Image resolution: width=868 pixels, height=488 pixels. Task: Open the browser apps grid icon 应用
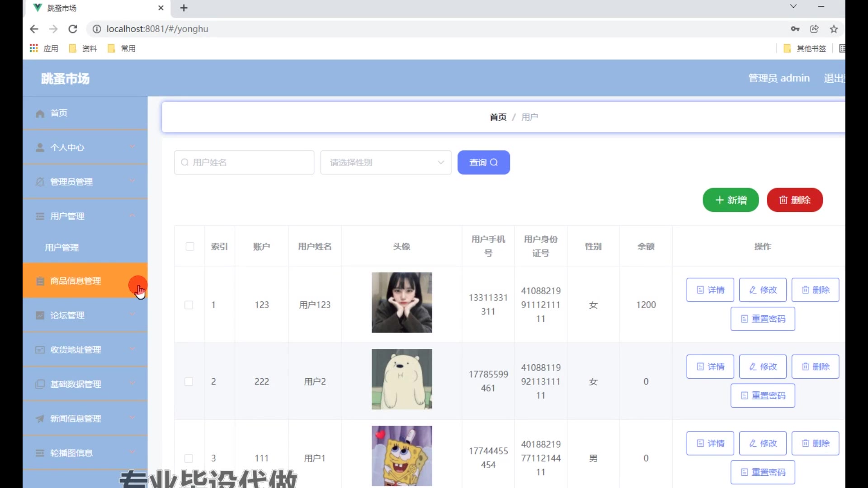34,48
